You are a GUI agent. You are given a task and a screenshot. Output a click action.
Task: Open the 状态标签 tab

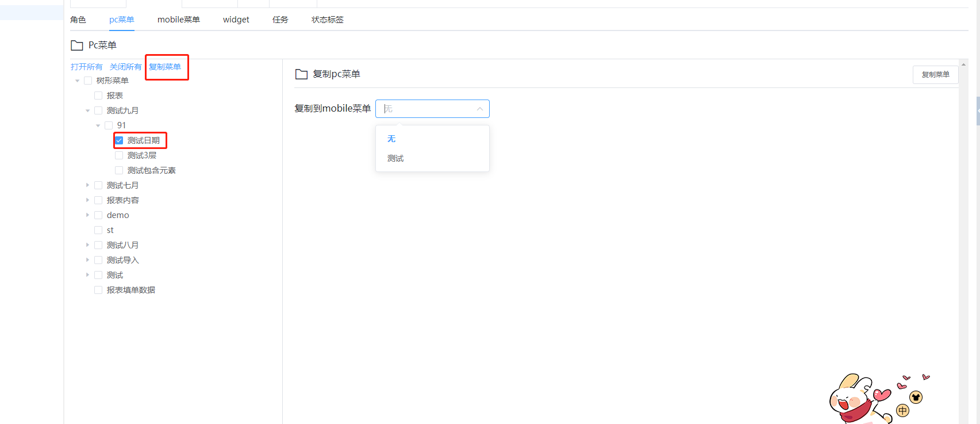click(x=328, y=20)
